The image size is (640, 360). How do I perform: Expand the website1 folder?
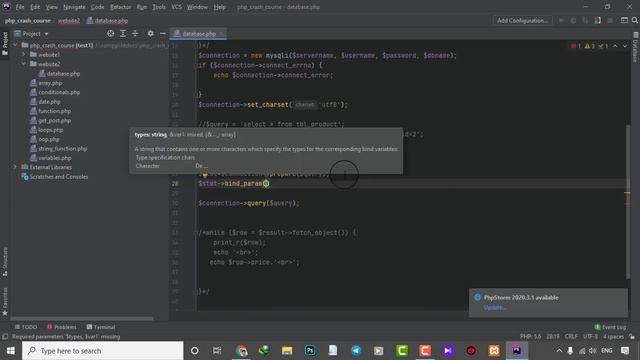[24, 54]
